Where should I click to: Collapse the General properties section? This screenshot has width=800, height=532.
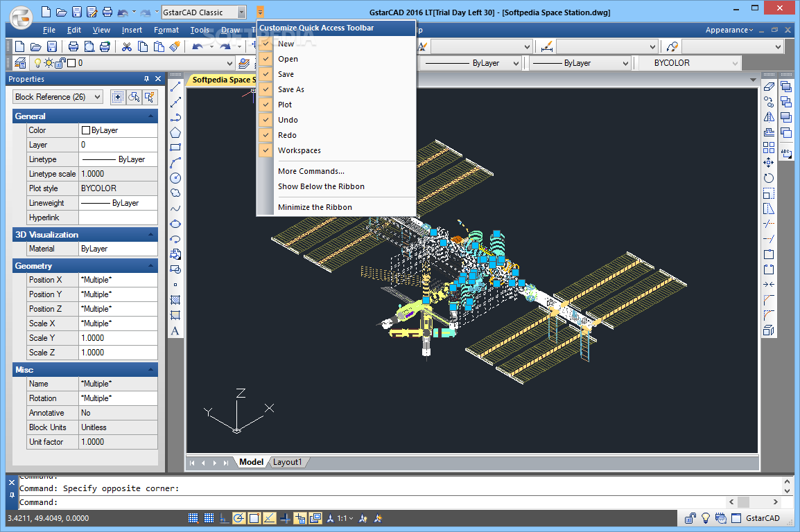tap(150, 116)
